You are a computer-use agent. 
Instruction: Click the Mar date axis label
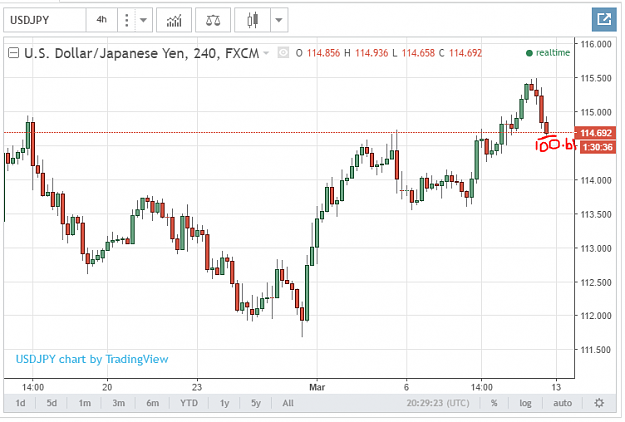pos(317,387)
